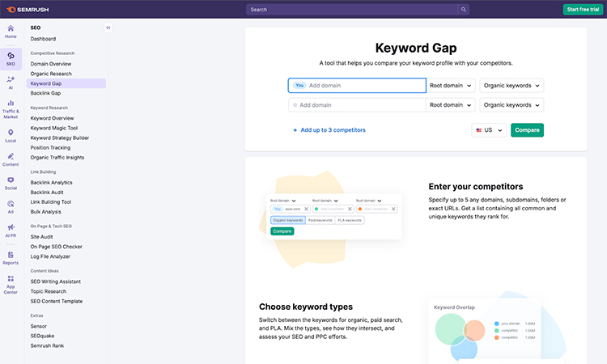
Task: Open Keyword Magic Tool
Action: pos(53,128)
